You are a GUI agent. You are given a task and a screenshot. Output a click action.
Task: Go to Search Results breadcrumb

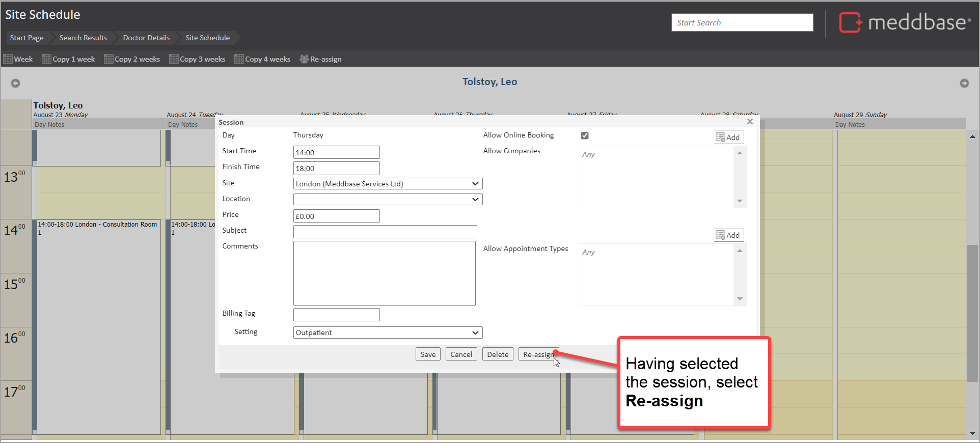pos(83,38)
